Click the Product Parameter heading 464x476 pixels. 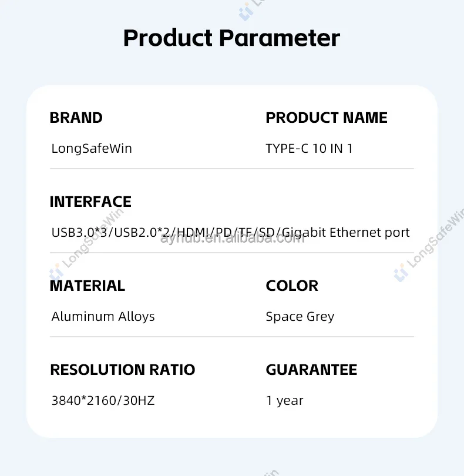point(231,38)
